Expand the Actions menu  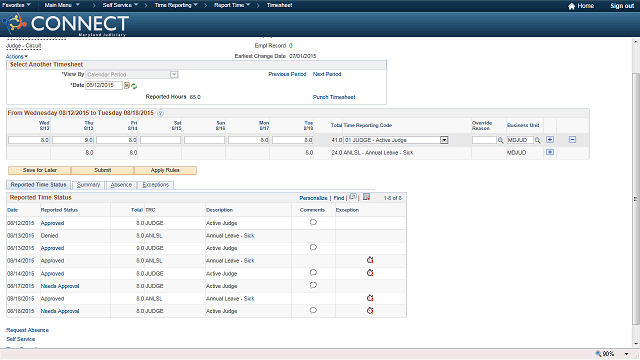pos(17,57)
